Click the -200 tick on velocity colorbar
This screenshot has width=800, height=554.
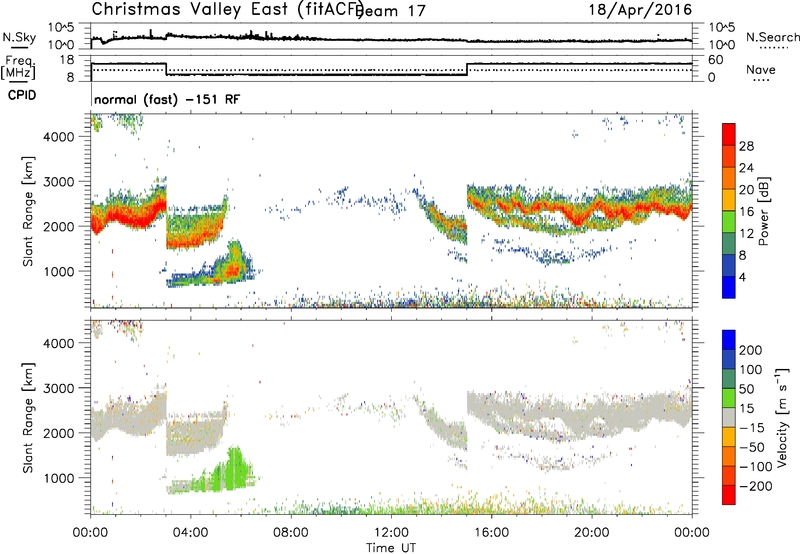click(756, 486)
